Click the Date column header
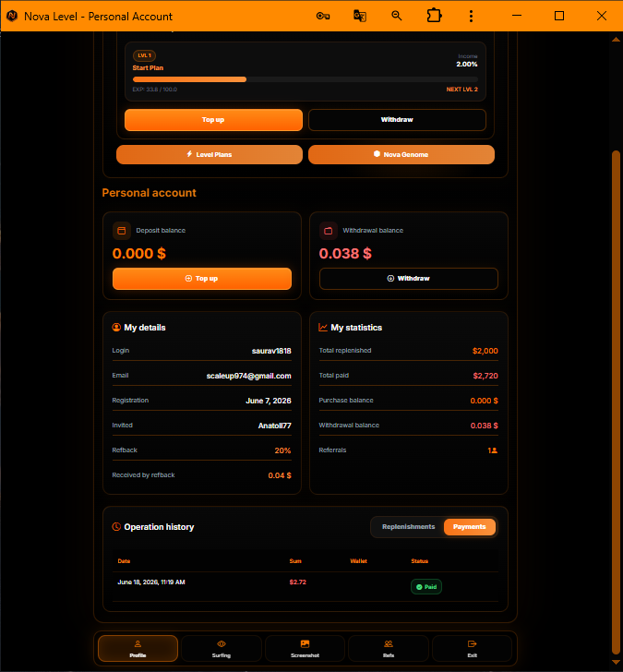 124,561
